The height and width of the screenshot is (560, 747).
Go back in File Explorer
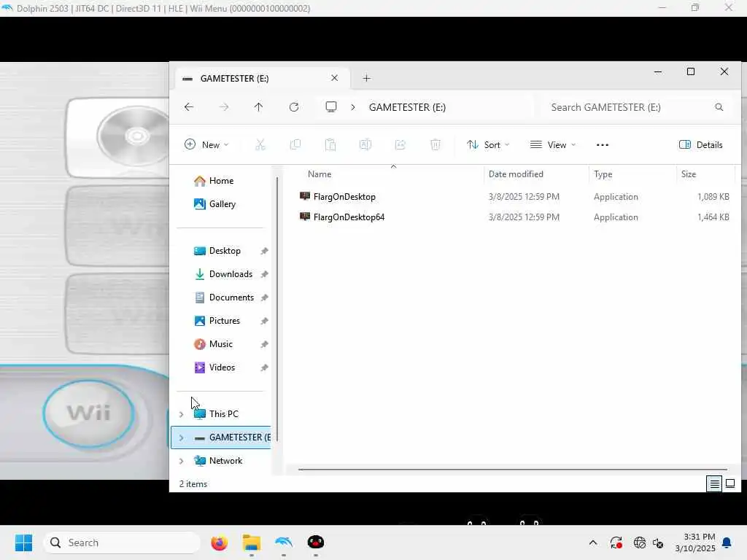click(x=189, y=107)
